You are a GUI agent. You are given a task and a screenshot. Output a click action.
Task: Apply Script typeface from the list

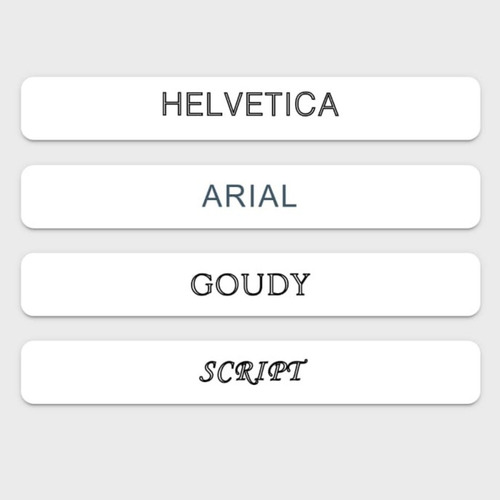[250, 372]
